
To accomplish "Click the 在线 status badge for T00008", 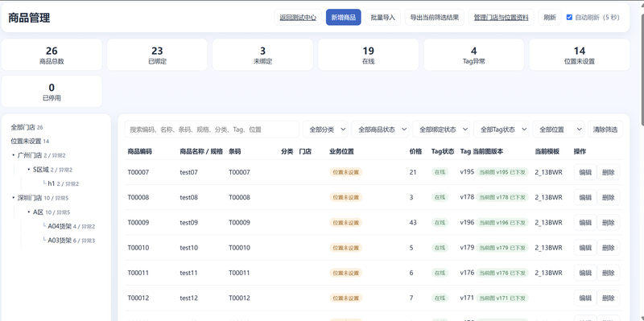I will coord(440,197).
